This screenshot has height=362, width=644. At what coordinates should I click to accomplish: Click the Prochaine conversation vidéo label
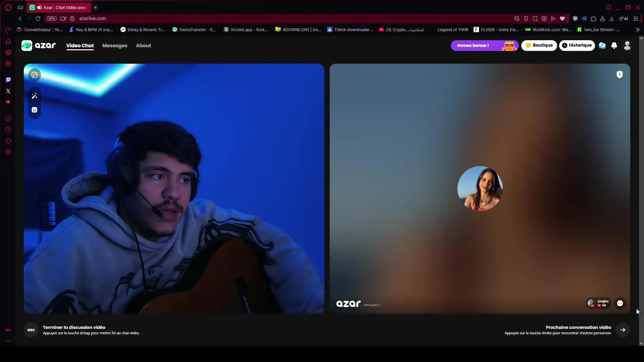point(578,327)
